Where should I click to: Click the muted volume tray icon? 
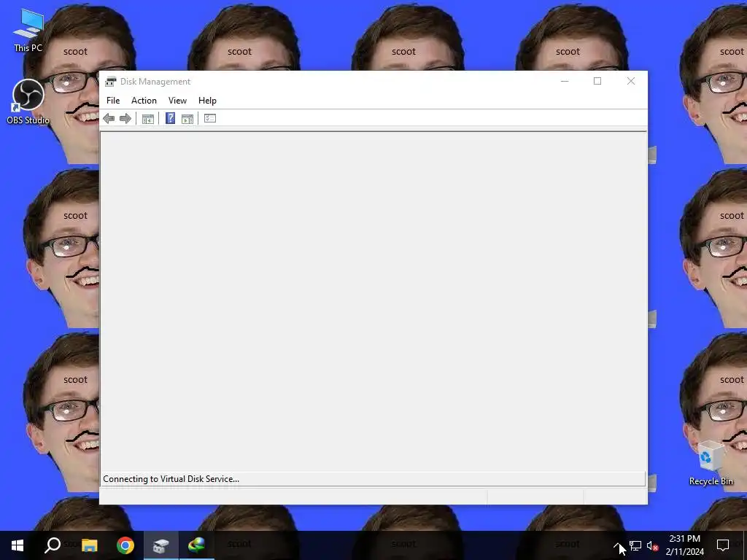coord(652,545)
